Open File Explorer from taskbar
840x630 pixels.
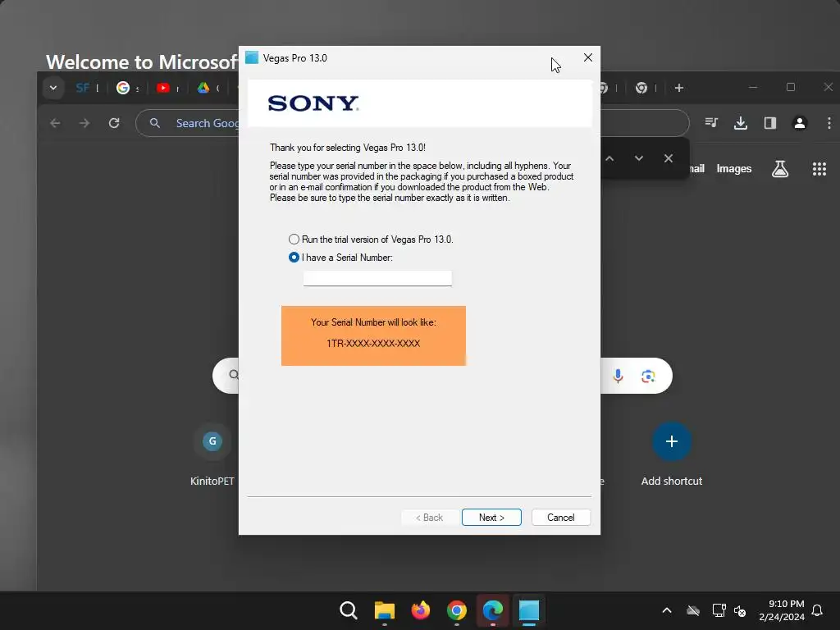[x=384, y=610]
